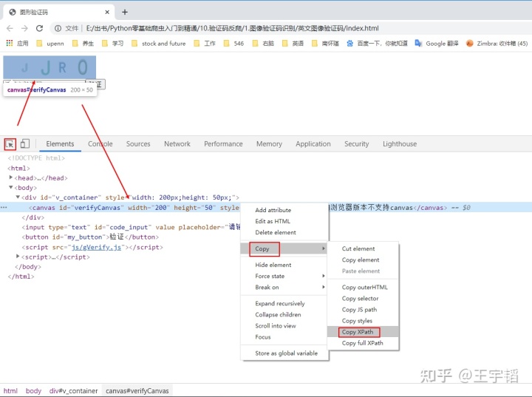
Task: Select Copy selector
Action: pos(360,299)
